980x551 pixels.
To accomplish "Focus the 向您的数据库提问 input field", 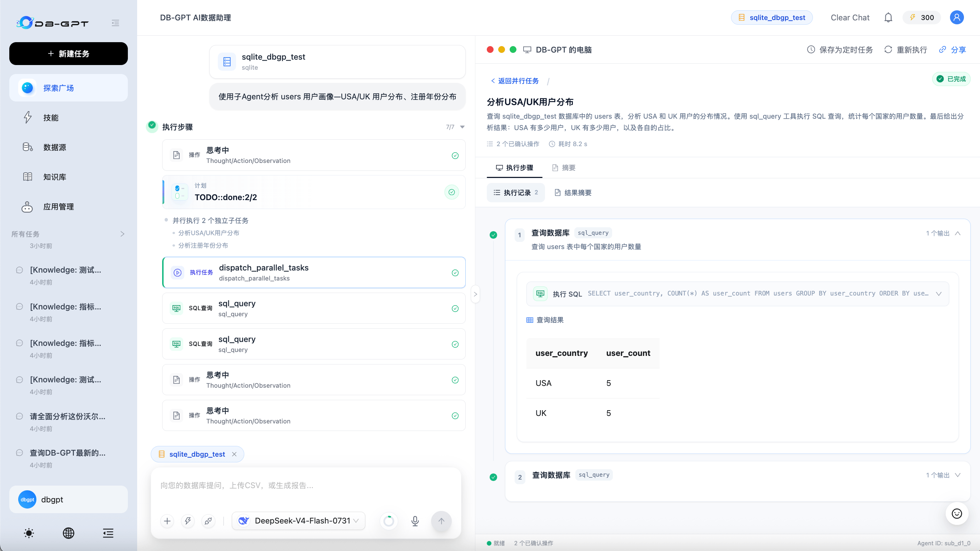I will (x=306, y=486).
